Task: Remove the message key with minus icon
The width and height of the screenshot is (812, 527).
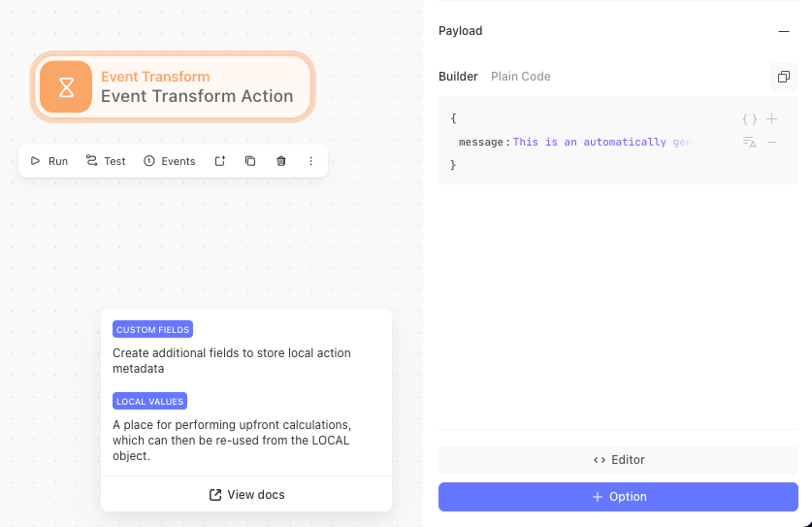Action: (771, 142)
